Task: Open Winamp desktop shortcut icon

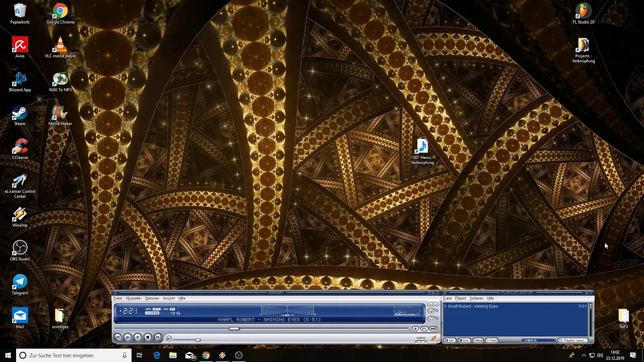Action: coord(20,217)
